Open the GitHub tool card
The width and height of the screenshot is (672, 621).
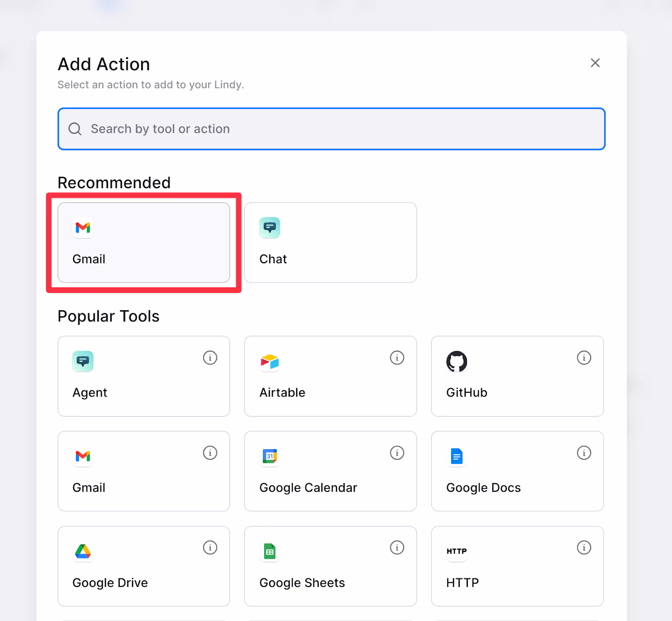tap(517, 376)
